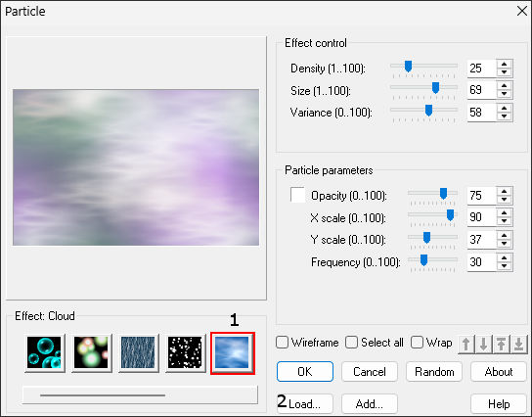Move item down with arrow icon
Viewport: 532px width, 417px height.
[484, 344]
